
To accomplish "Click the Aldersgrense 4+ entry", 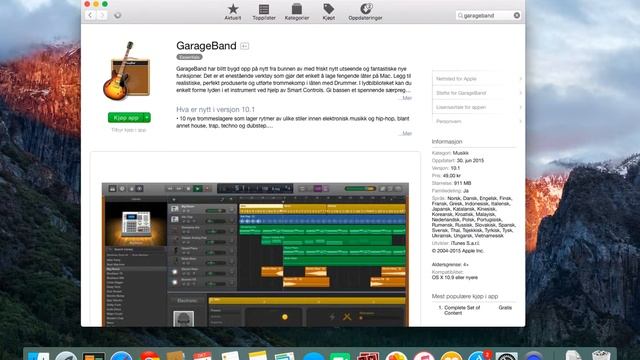I will tap(450, 264).
